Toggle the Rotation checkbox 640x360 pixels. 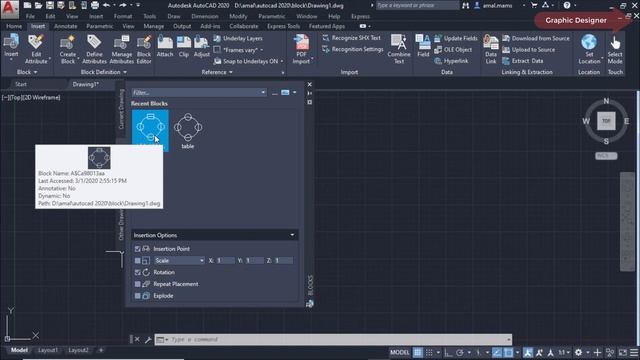(138, 272)
